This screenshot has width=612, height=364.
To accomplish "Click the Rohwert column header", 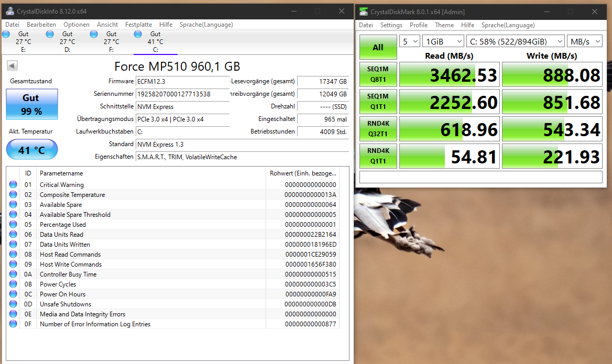I will tap(302, 173).
